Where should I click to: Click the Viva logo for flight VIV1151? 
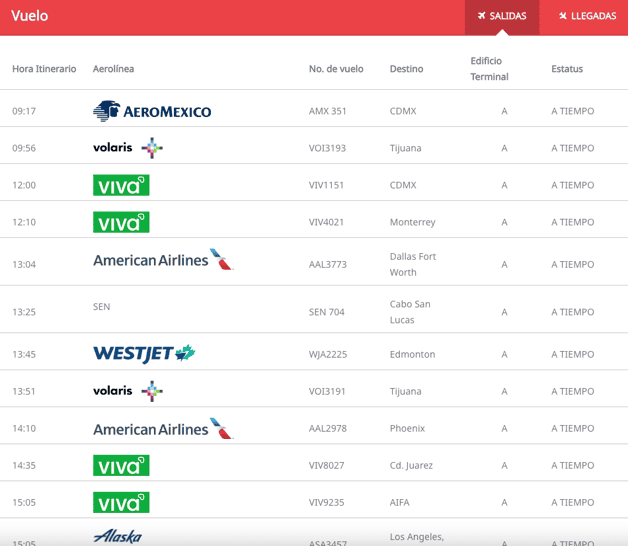(121, 185)
